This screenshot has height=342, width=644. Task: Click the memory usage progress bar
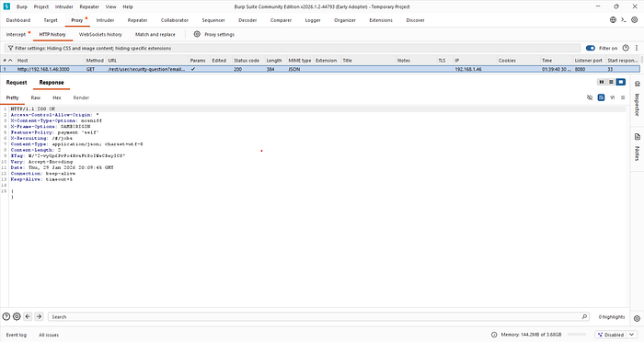tap(577, 335)
